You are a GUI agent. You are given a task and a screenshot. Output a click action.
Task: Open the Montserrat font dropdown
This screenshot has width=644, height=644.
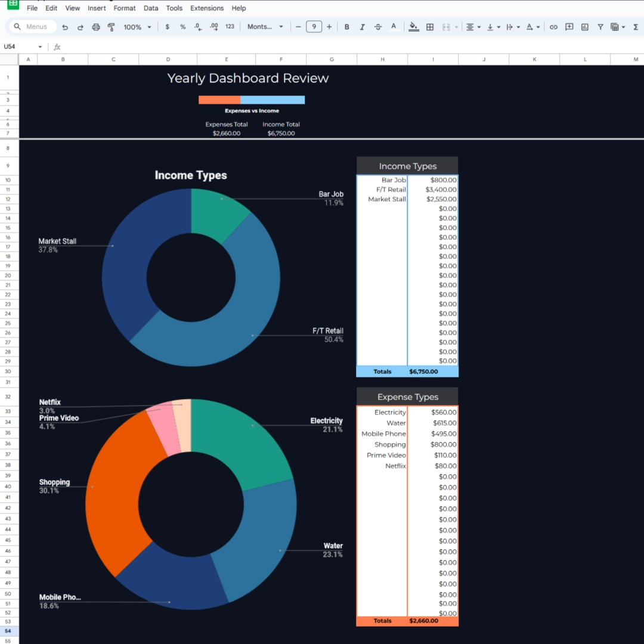(x=265, y=27)
